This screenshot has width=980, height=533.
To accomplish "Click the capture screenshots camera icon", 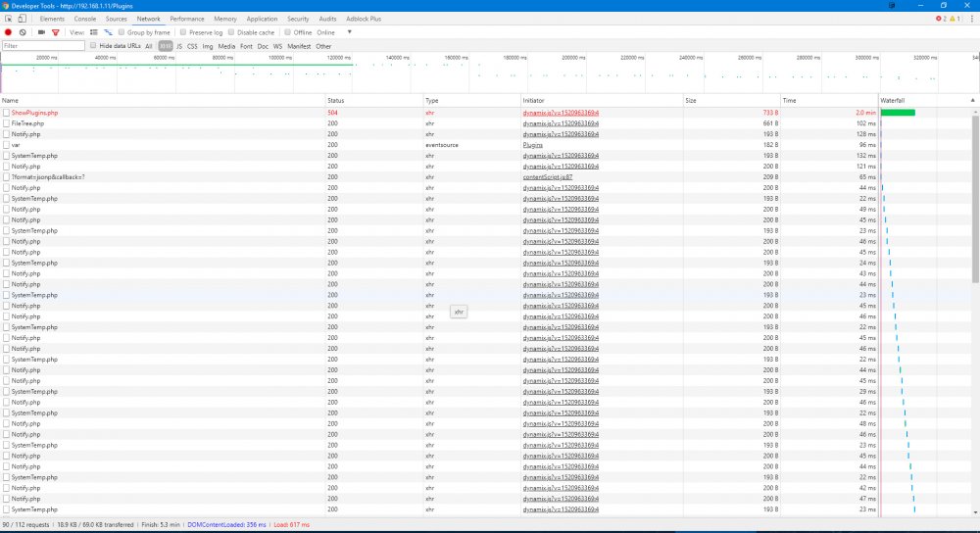I will click(x=41, y=32).
